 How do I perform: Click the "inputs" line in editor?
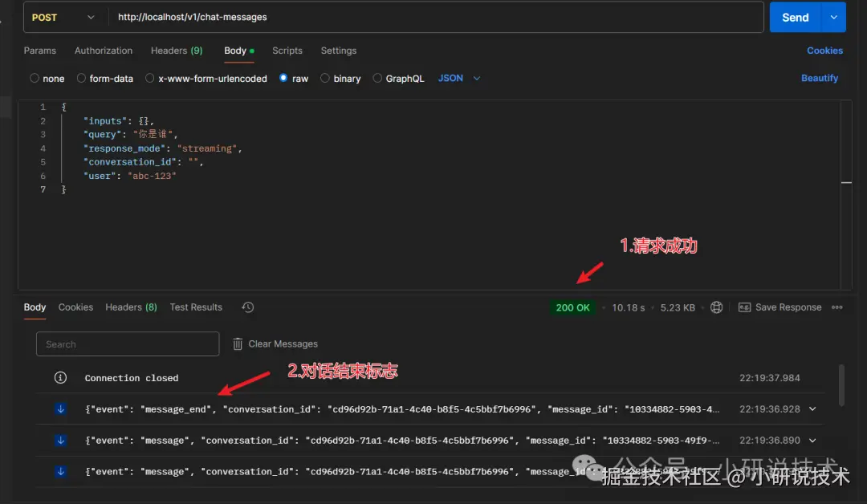(118, 120)
